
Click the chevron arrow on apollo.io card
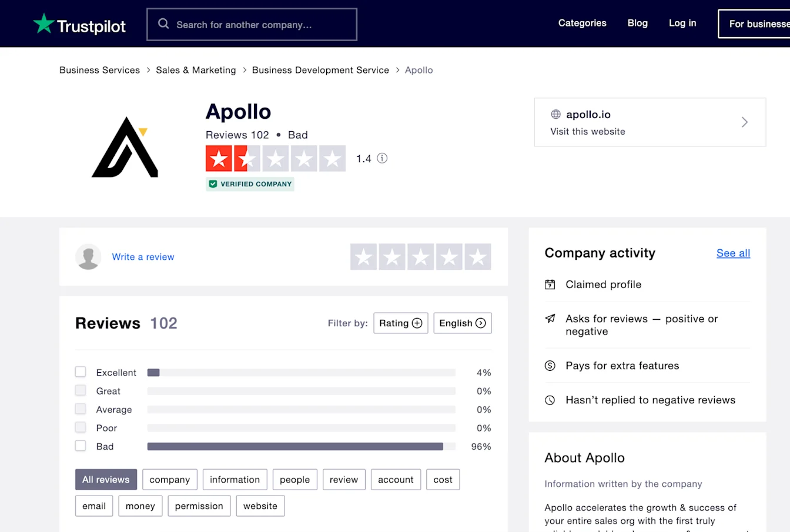tap(744, 122)
